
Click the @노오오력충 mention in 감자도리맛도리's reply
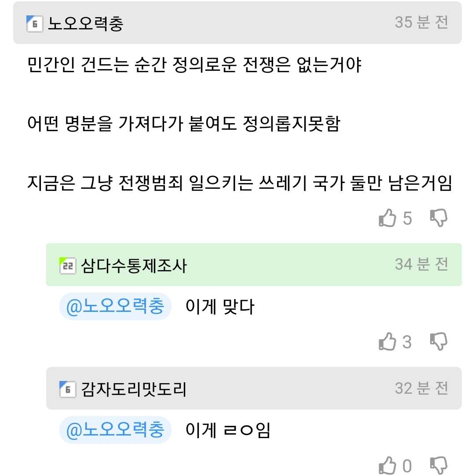[x=115, y=430]
